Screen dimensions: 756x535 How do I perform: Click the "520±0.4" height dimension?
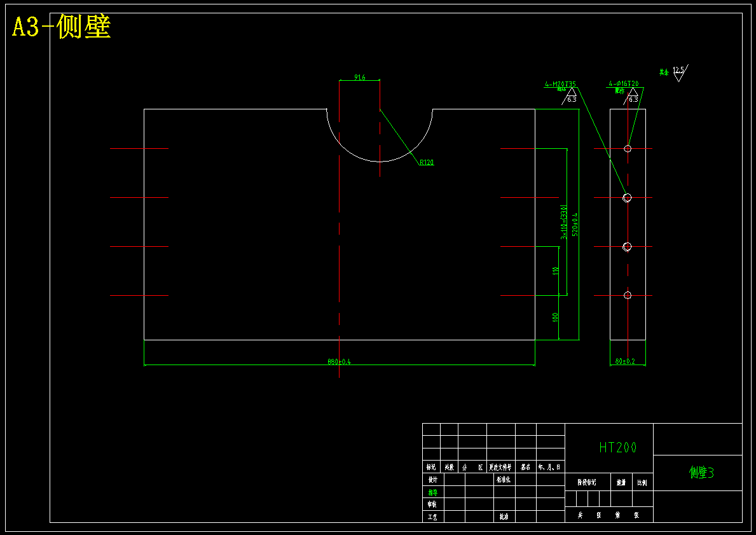pos(575,225)
